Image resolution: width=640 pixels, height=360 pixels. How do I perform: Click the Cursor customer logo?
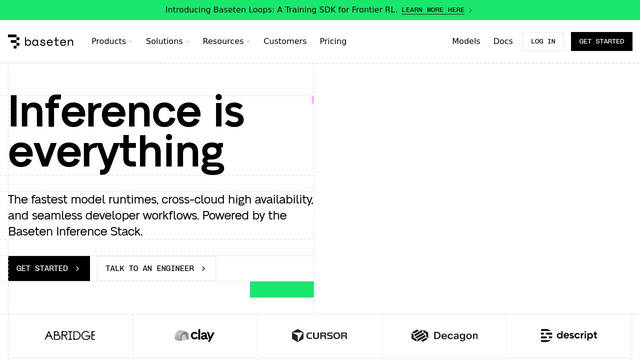319,336
